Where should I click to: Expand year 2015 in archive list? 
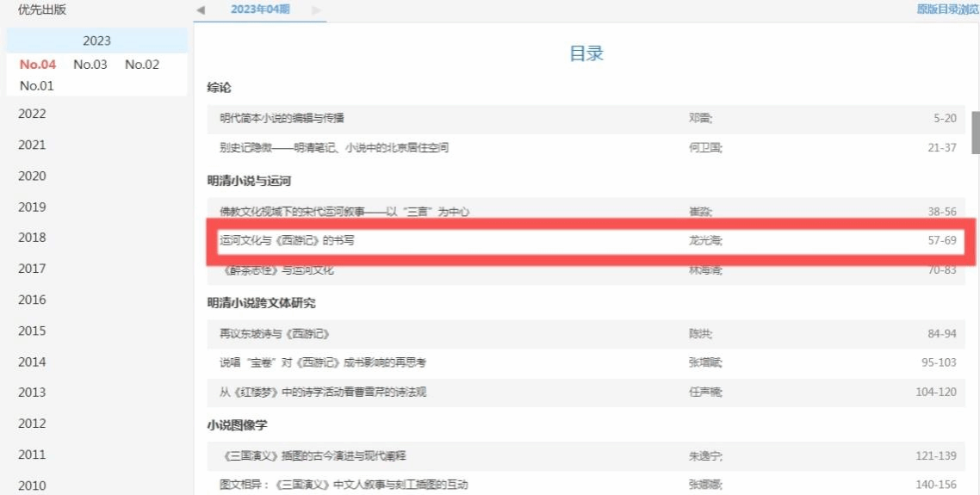tap(33, 331)
